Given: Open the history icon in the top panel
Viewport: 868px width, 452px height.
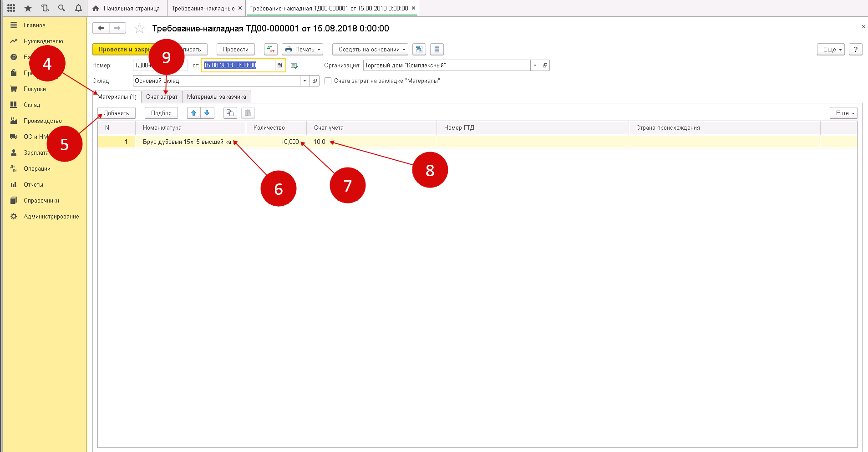Looking at the screenshot, I should click(45, 8).
